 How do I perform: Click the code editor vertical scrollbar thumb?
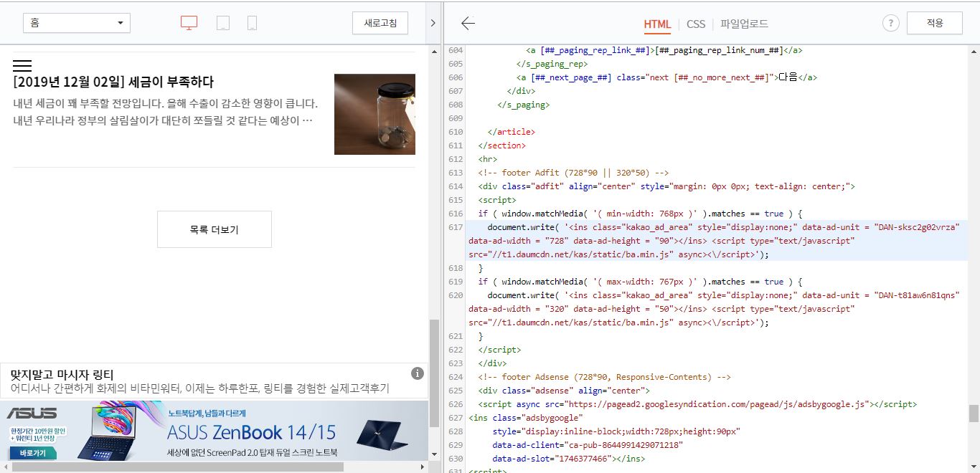[x=974, y=414]
